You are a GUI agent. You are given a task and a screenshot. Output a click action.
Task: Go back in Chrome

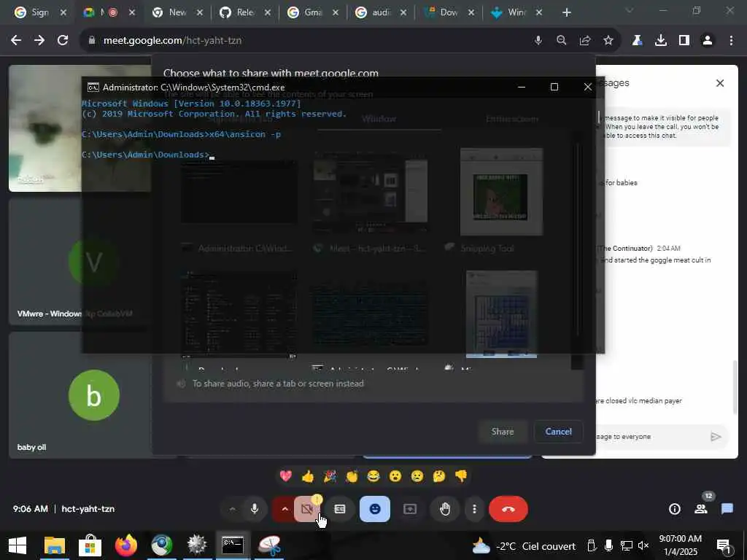(16, 41)
